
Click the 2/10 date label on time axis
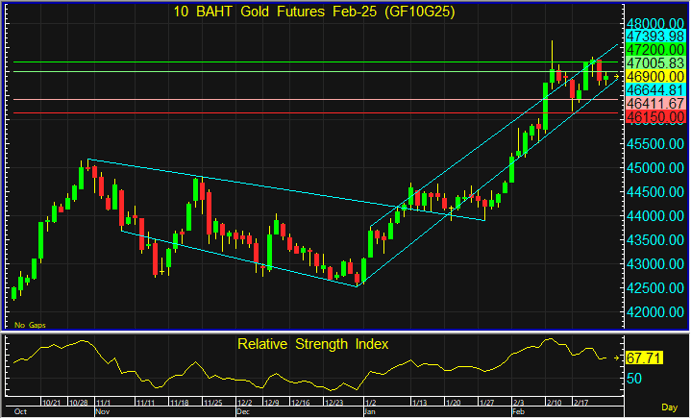click(x=551, y=402)
